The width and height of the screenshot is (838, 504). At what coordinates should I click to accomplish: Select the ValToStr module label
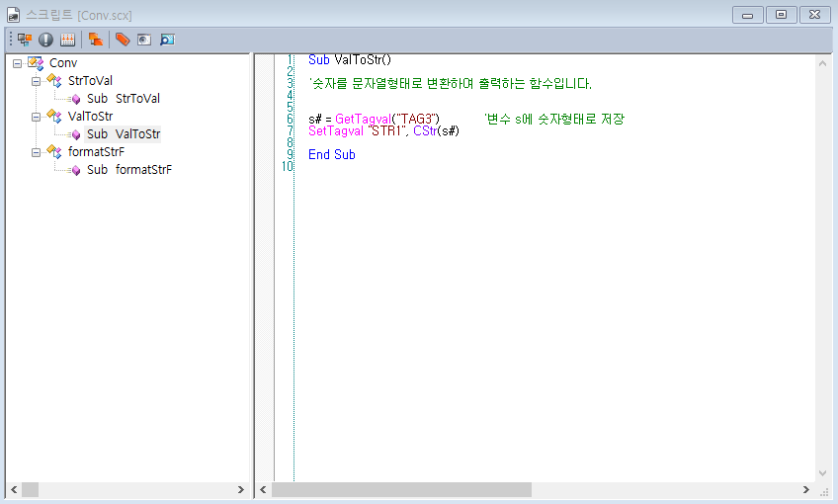point(90,116)
